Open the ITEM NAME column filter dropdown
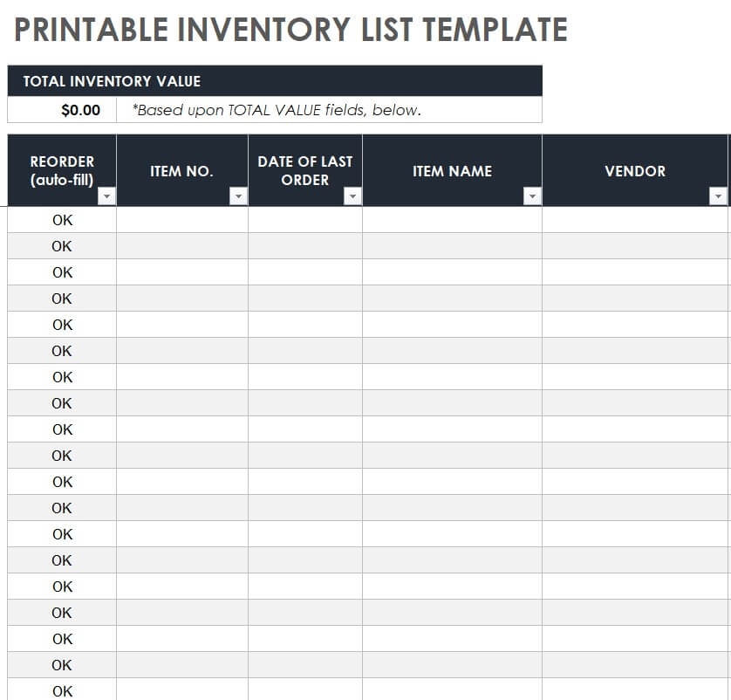 (x=532, y=197)
